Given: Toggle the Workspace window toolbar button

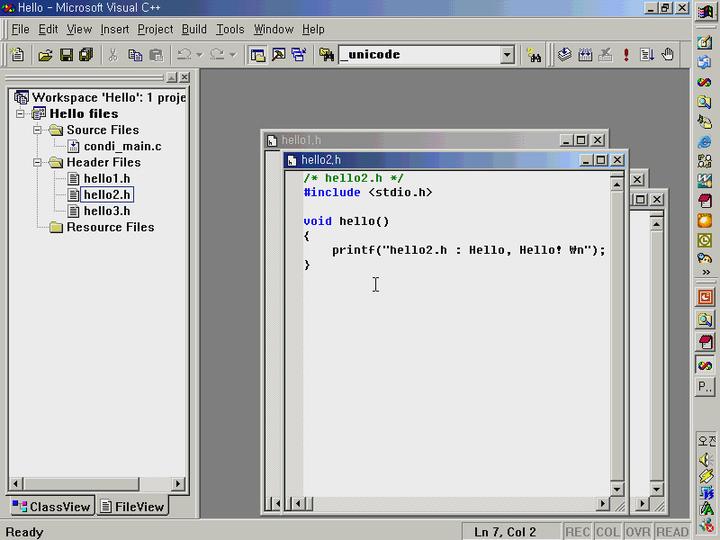Looking at the screenshot, I should 258,55.
